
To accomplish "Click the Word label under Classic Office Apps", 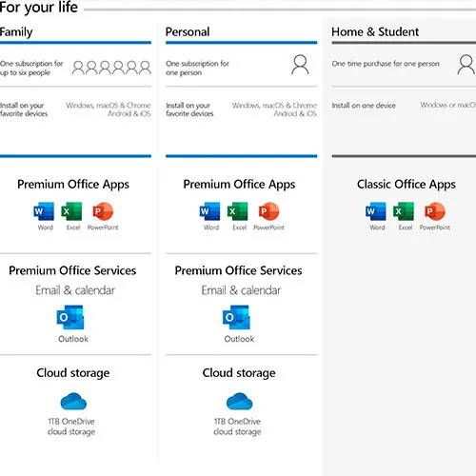I will click(377, 228).
